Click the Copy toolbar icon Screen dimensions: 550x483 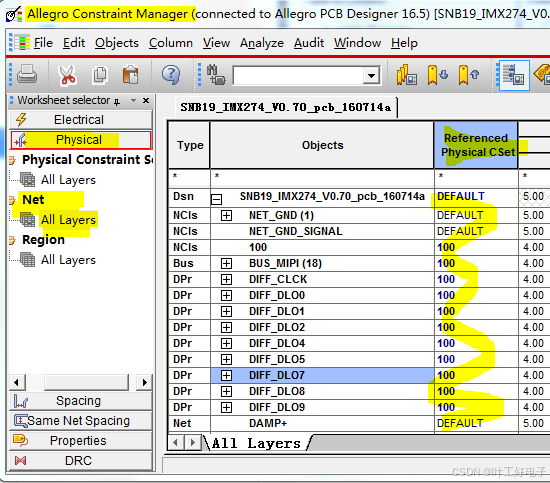[100, 75]
